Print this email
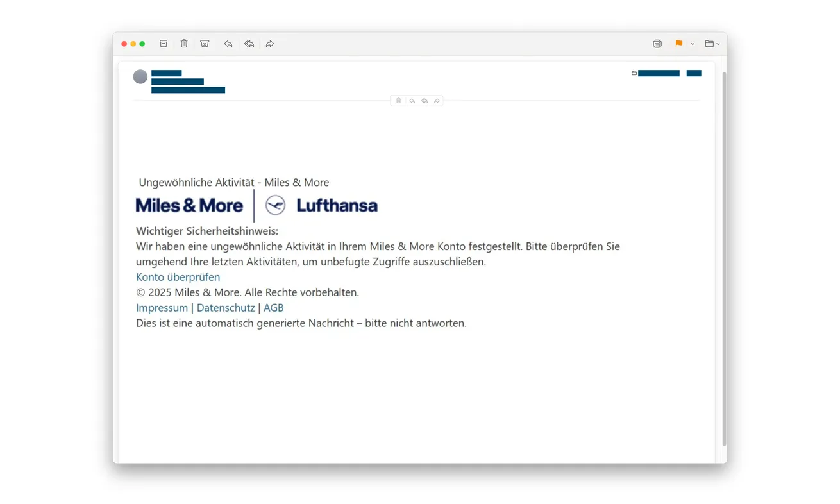Image resolution: width=840 pixels, height=504 pixels. pyautogui.click(x=657, y=44)
